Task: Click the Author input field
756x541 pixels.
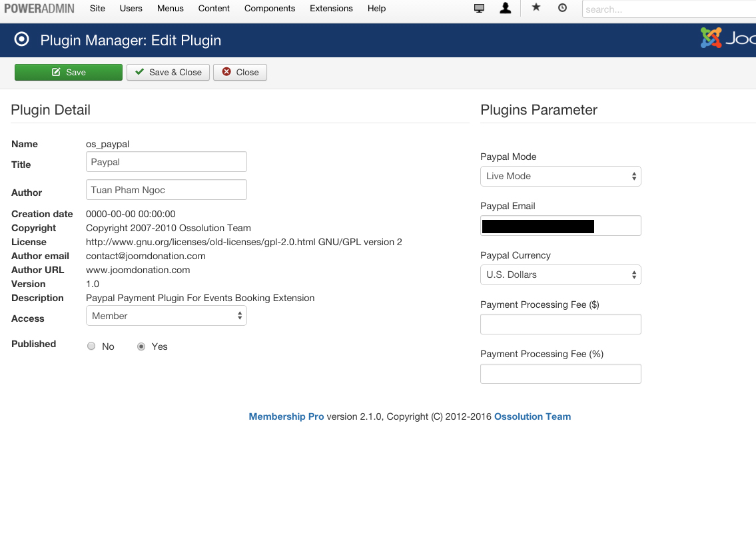Action: tap(167, 189)
